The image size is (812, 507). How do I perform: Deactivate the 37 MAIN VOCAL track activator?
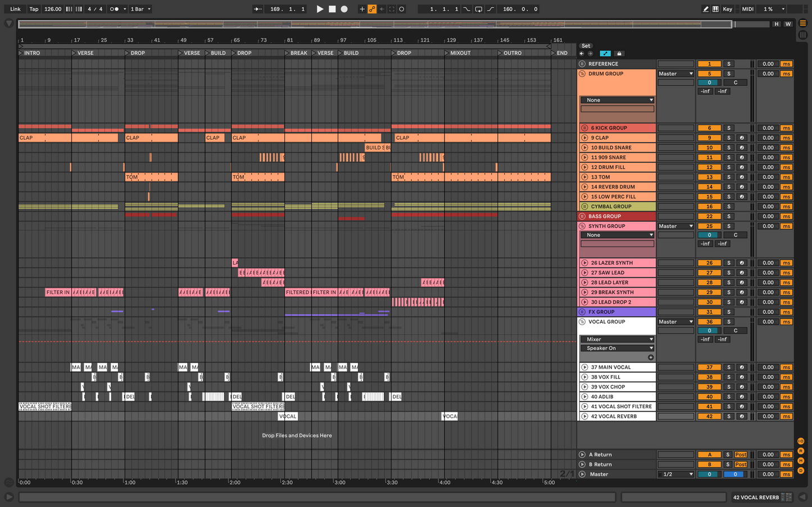[x=709, y=368]
